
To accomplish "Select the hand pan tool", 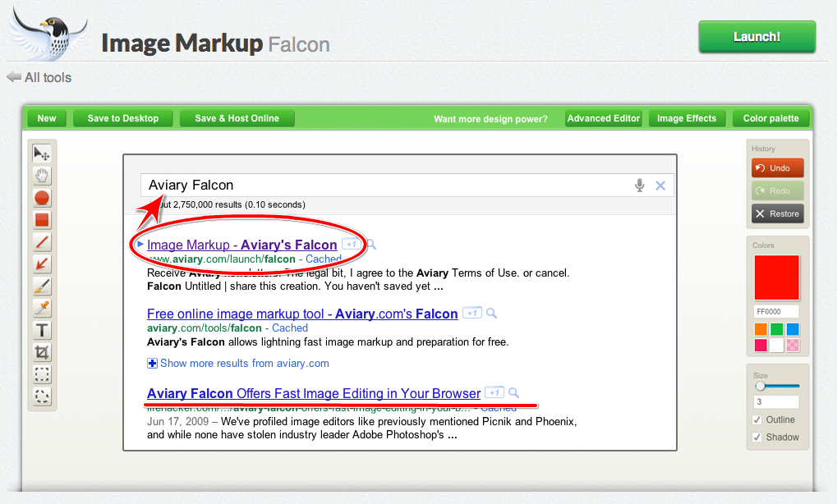I will coord(42,176).
